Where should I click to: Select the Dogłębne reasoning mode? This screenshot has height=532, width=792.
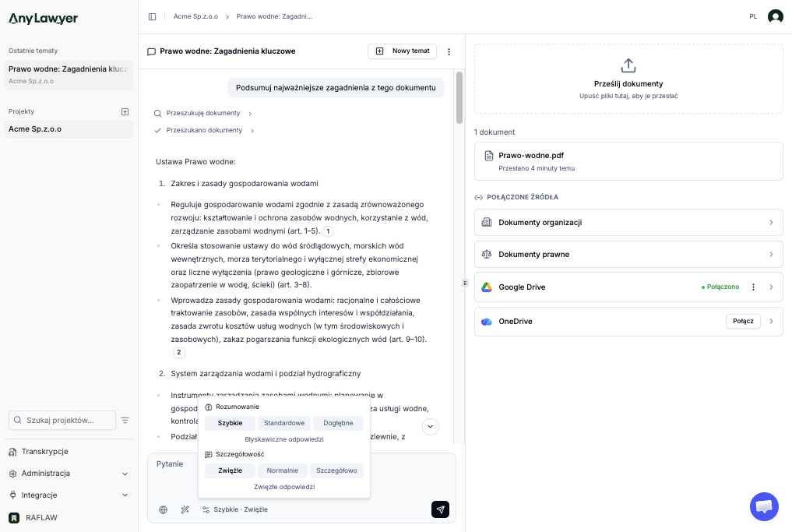[x=337, y=423]
